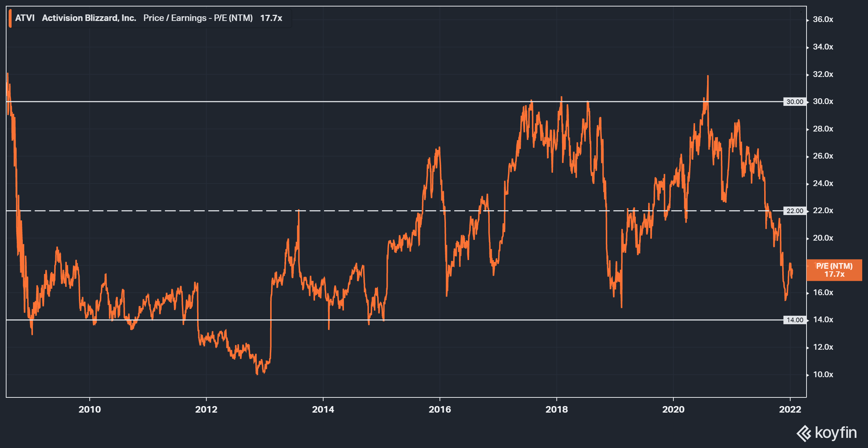Click the 32.0x y-axis label

point(823,74)
